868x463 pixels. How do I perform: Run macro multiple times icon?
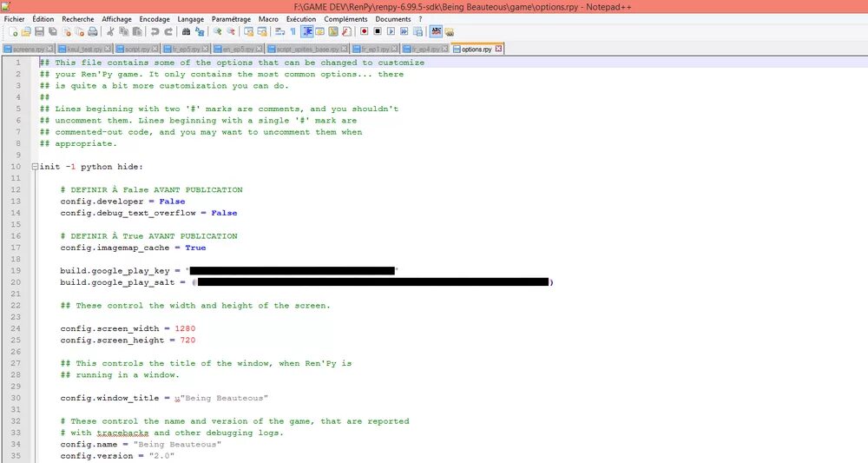pos(404,31)
